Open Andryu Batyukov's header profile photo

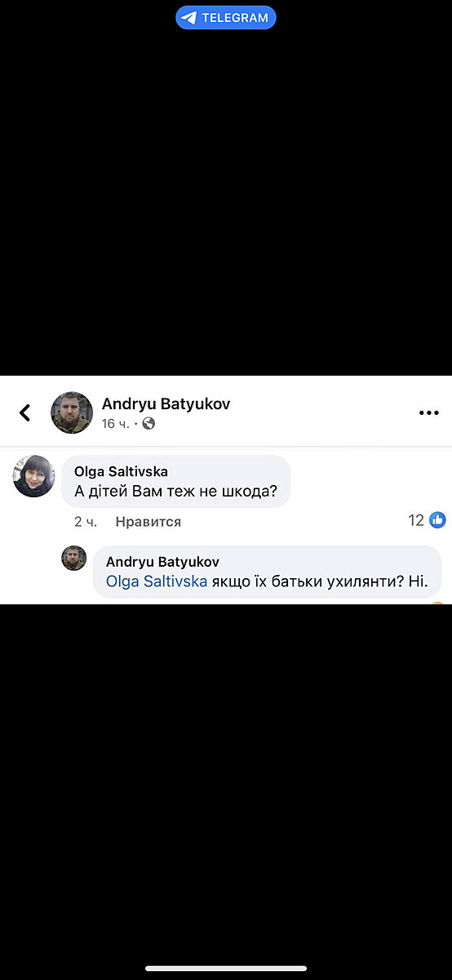click(72, 412)
